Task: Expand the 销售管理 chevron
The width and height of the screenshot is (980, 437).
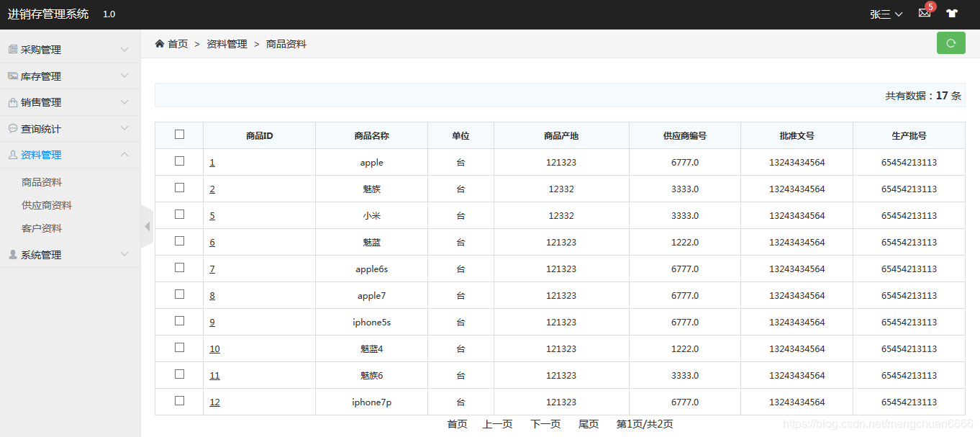Action: point(124,102)
